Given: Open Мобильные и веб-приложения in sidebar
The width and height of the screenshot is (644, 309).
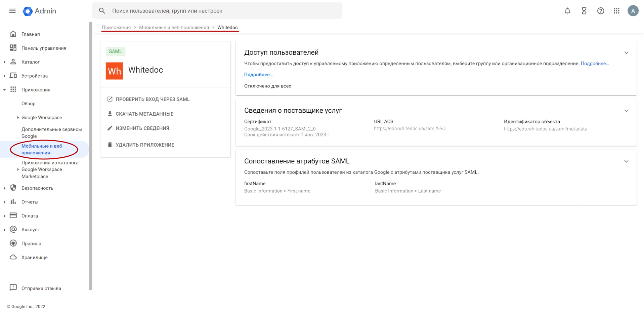Looking at the screenshot, I should (x=42, y=149).
